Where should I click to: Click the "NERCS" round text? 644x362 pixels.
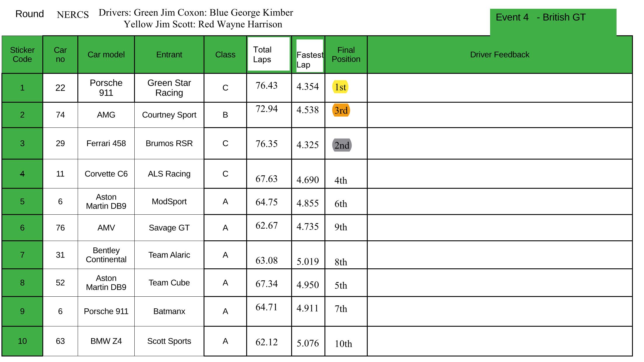(x=73, y=15)
